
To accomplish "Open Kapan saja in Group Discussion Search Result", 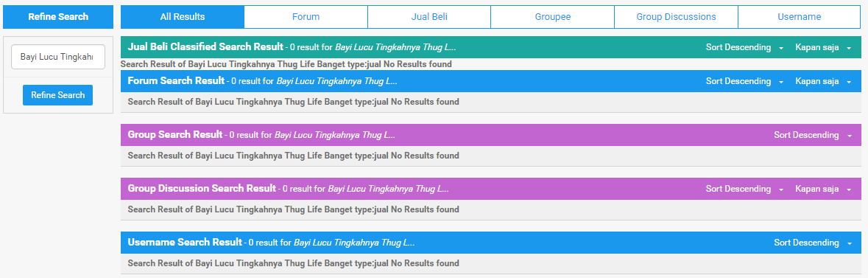I will [x=823, y=190].
